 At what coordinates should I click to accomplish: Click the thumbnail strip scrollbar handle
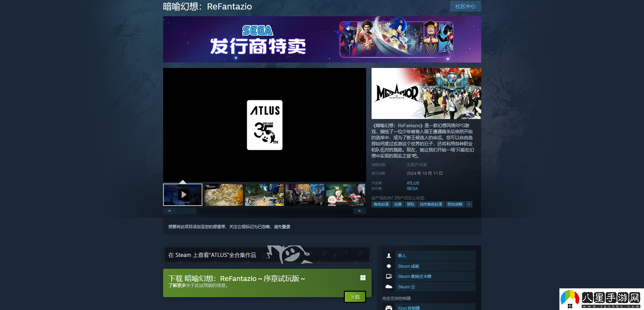pos(186,211)
